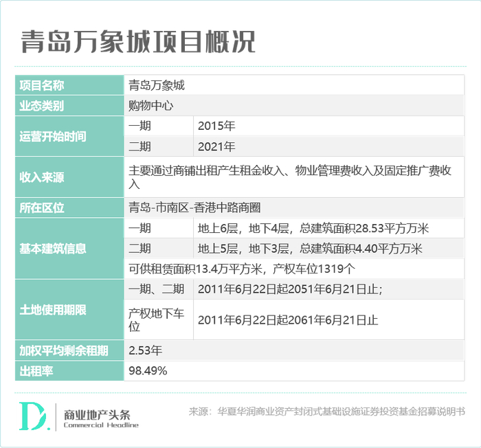Click the source note 来源：华夏华润商业资产
The width and height of the screenshot is (481, 448).
pos(327,411)
